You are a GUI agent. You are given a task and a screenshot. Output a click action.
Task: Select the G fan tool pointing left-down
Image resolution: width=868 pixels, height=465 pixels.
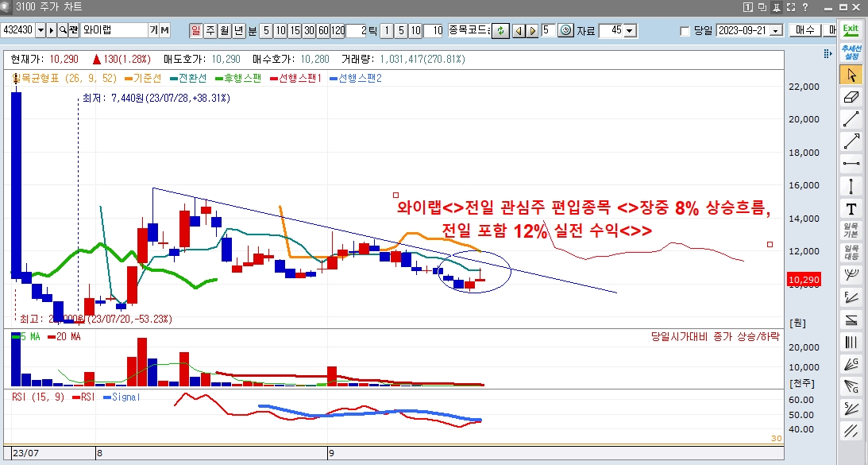pos(851,364)
